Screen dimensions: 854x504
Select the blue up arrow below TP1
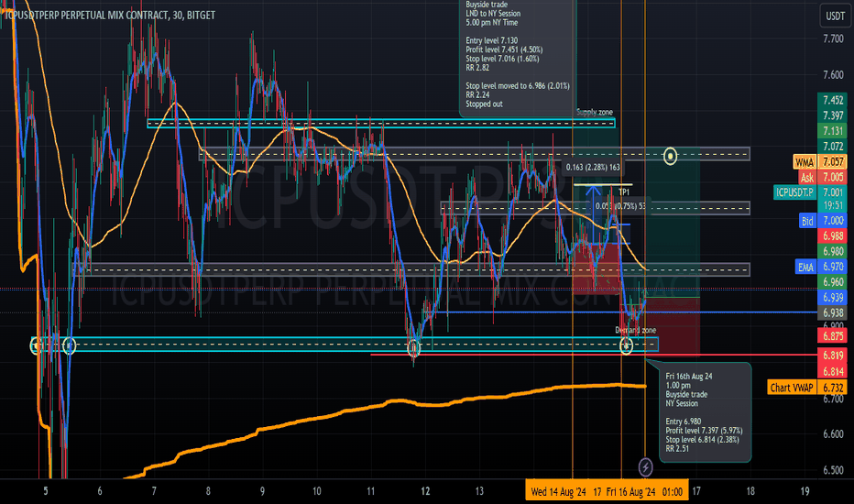[x=593, y=215]
